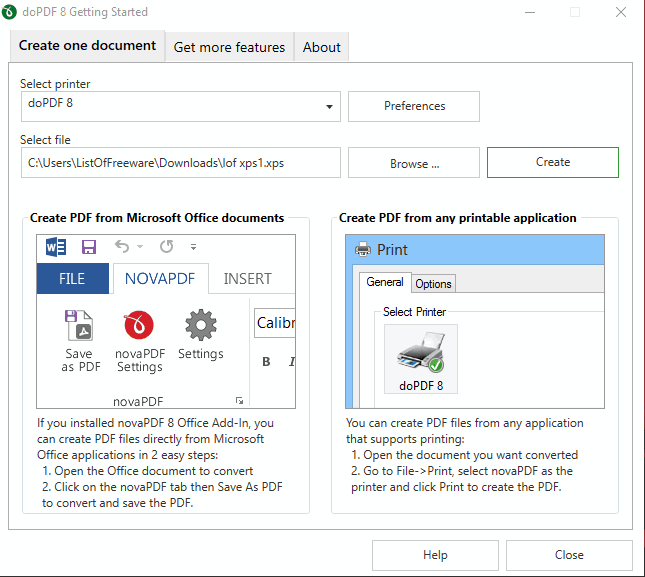
Task: Click the 'Select printer' label
Action: point(55,84)
